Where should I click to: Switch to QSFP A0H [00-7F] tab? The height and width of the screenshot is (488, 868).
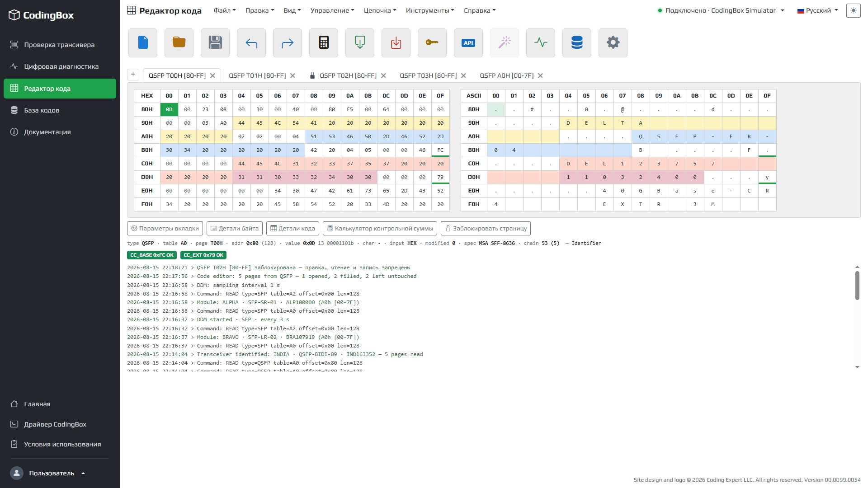506,75
